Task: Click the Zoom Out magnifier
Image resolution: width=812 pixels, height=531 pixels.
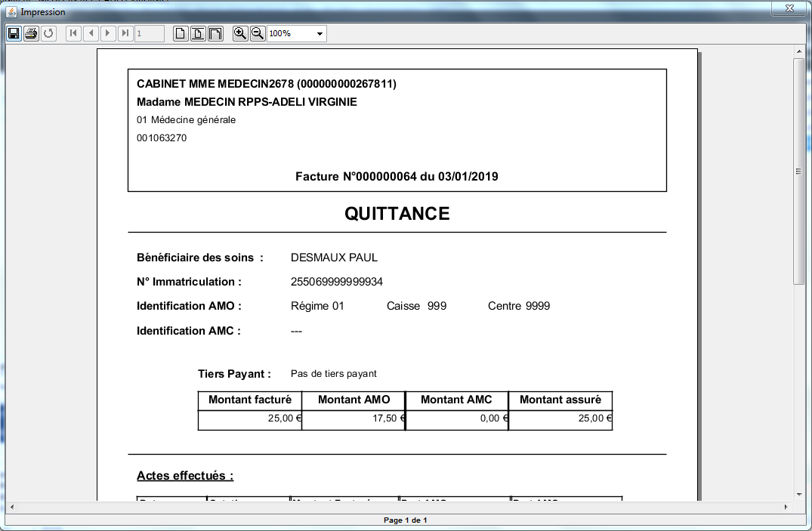Action: (258, 33)
